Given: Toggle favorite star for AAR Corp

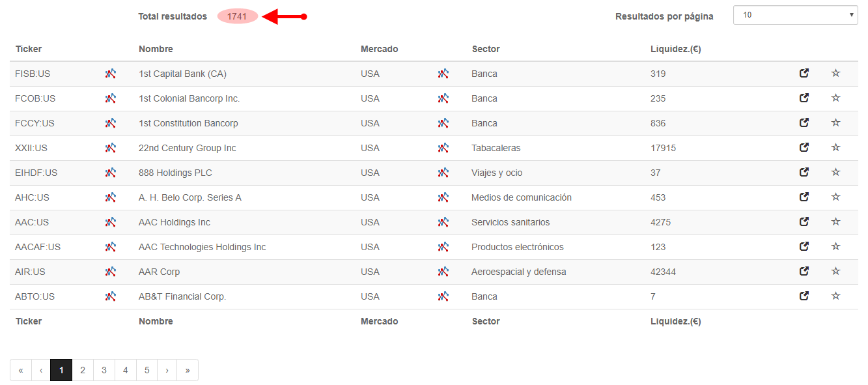Looking at the screenshot, I should click(835, 271).
